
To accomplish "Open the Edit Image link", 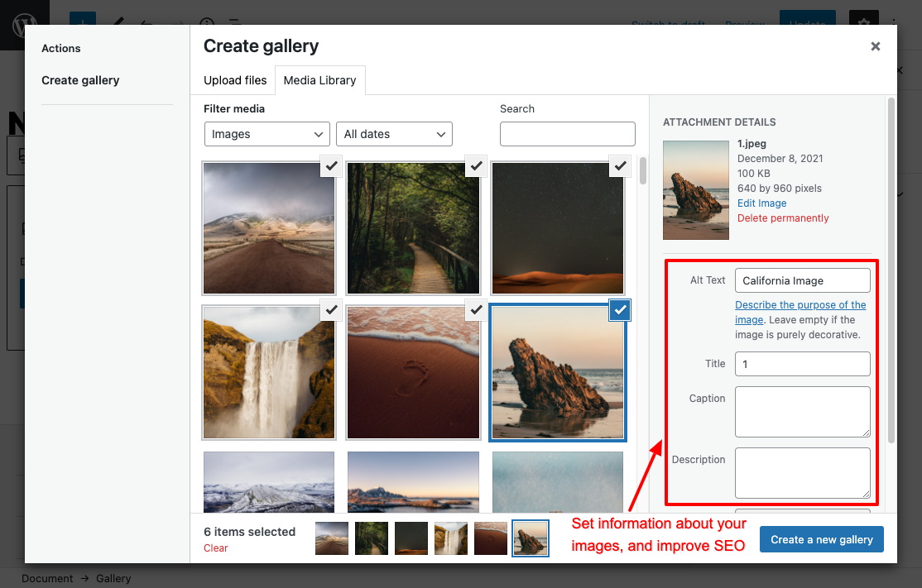I will pyautogui.click(x=762, y=203).
